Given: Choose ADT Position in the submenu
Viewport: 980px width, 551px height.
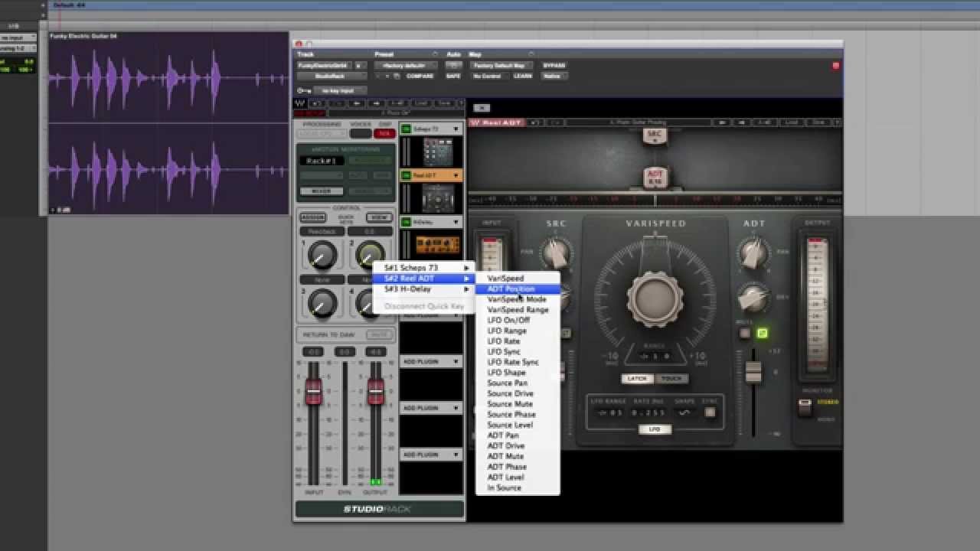Looking at the screenshot, I should pyautogui.click(x=518, y=289).
